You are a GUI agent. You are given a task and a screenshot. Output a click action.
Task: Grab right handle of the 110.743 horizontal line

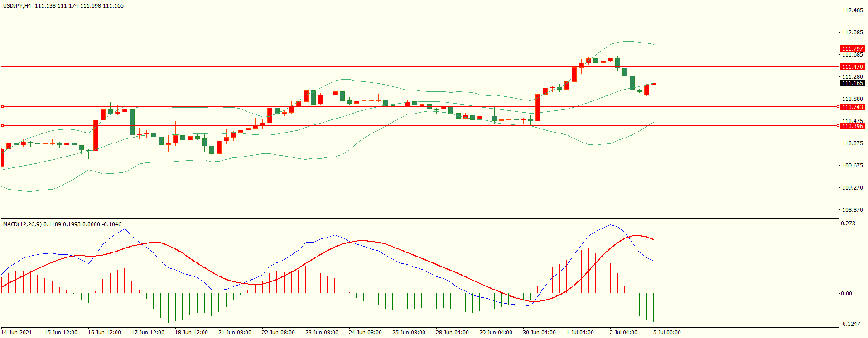[x=838, y=107]
